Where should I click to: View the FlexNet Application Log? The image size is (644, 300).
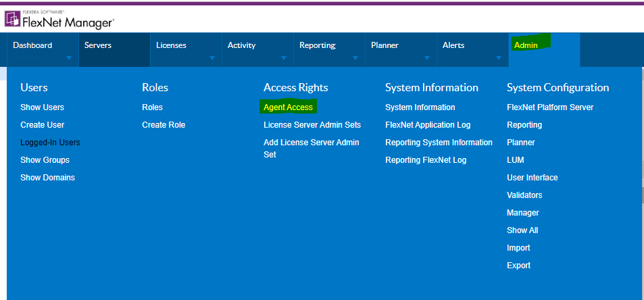pyautogui.click(x=428, y=125)
